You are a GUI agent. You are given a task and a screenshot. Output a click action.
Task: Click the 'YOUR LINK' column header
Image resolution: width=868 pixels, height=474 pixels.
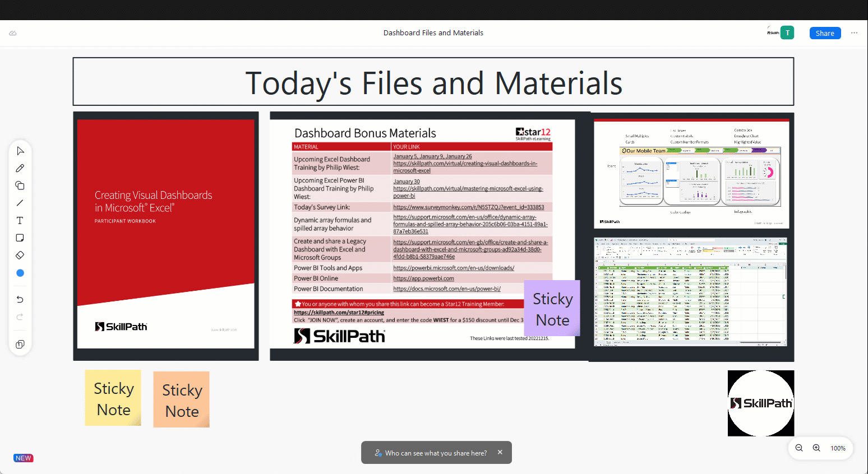407,147
